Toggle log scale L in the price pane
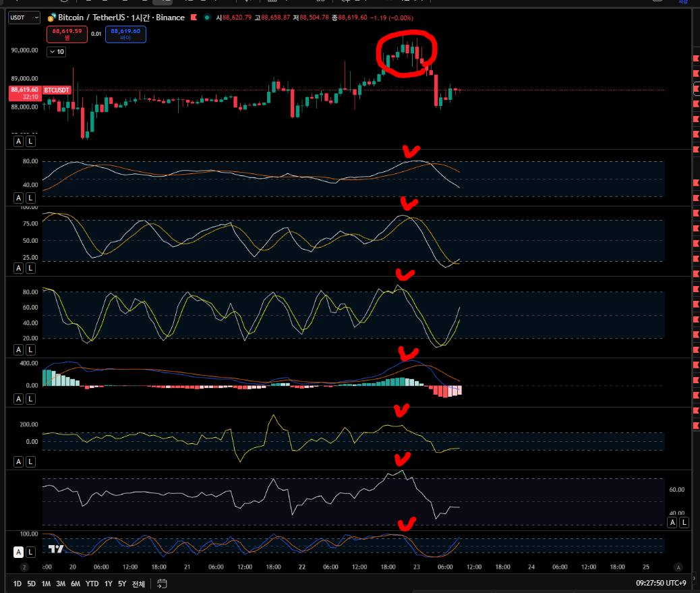This screenshot has width=700, height=593. point(30,141)
